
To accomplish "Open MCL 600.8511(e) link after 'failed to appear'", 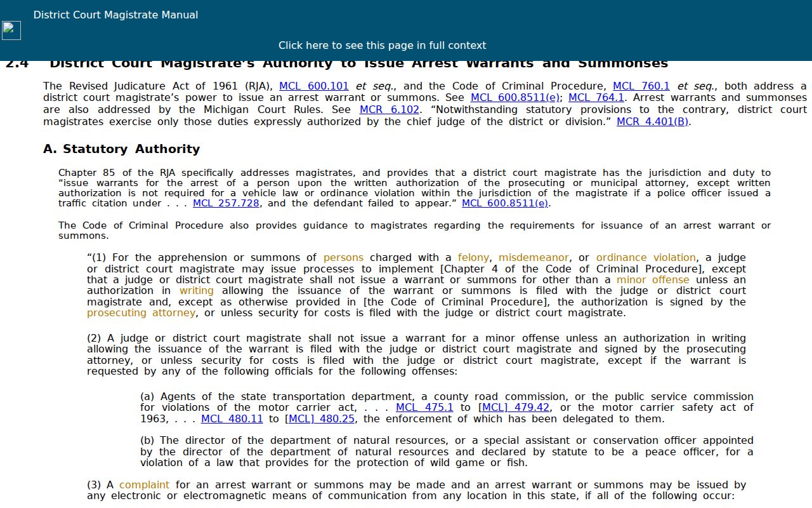I will [505, 204].
